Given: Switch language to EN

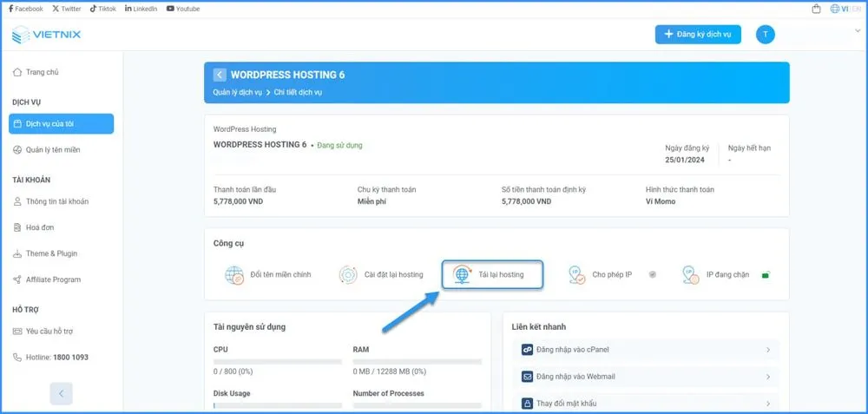Looking at the screenshot, I should point(855,9).
